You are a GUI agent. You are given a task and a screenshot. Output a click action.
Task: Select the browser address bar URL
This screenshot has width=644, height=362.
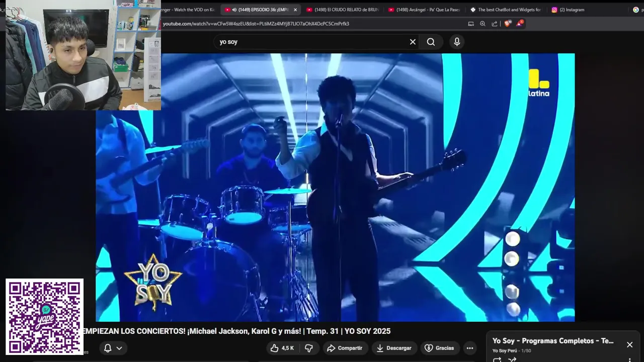[256, 24]
